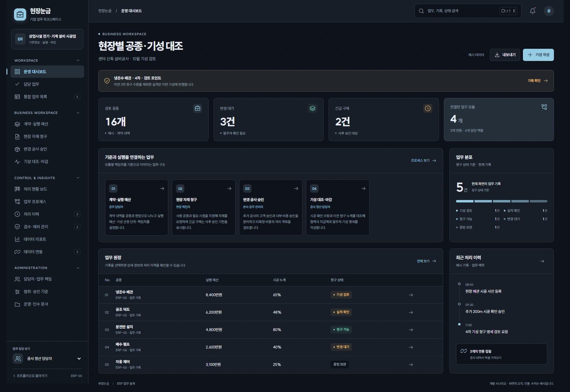Click the 기성 검토 status badge
This screenshot has height=392, width=570.
click(341, 295)
